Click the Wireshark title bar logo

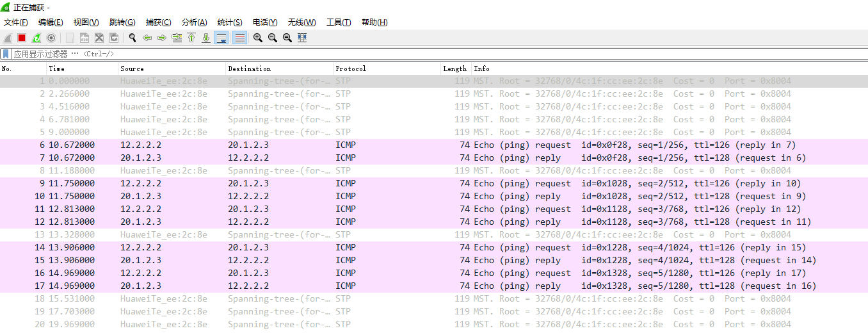click(x=6, y=7)
